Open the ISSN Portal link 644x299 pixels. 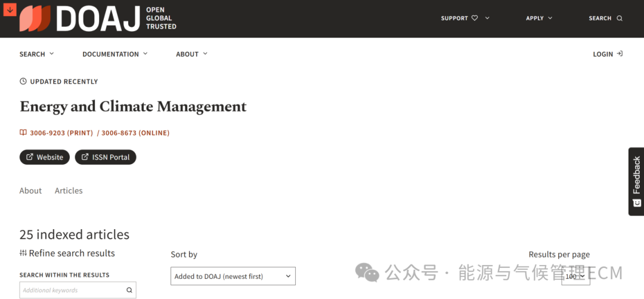coord(106,158)
